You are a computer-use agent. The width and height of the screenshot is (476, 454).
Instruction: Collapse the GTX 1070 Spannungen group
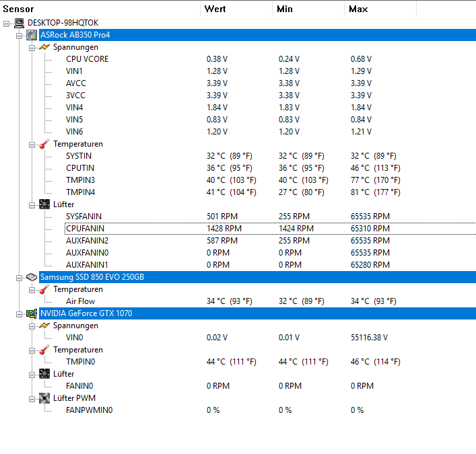coord(32,326)
